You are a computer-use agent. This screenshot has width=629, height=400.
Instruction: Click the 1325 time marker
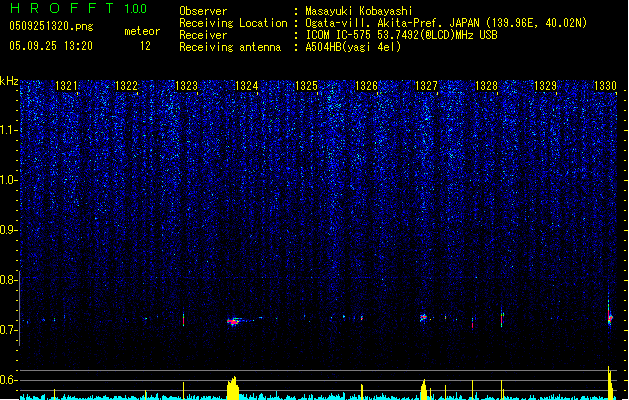pos(306,86)
